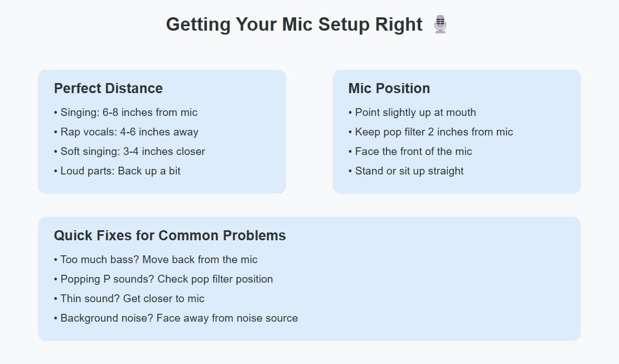Select 'Stand or sit up straight' line
619x364 pixels.
406,171
